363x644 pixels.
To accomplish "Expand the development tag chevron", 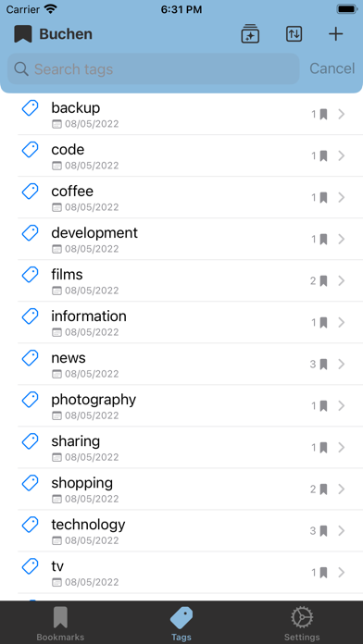I will tap(341, 239).
